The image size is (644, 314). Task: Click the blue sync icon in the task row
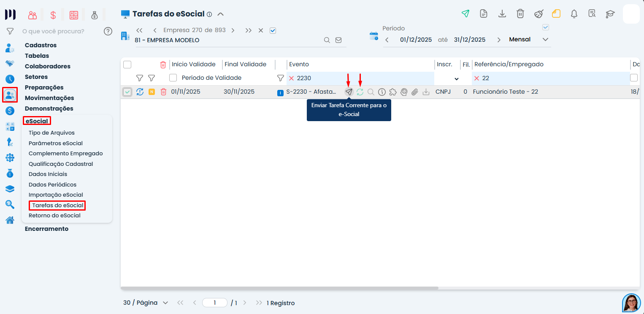click(140, 92)
